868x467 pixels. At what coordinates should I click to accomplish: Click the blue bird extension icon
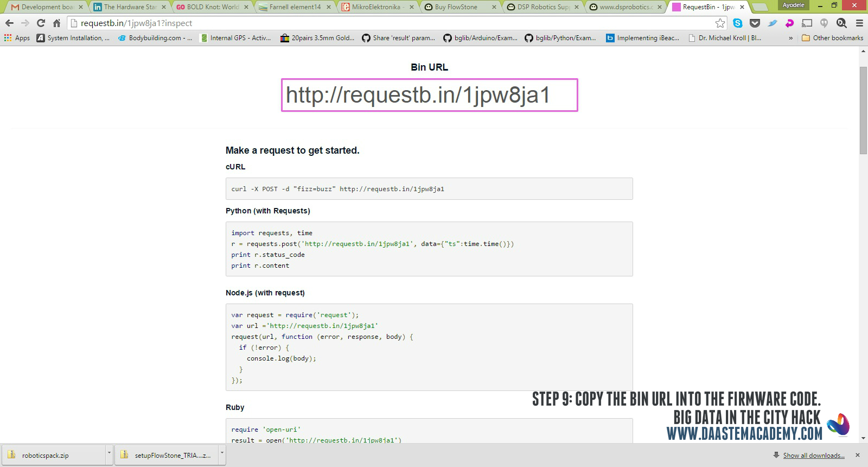[772, 23]
